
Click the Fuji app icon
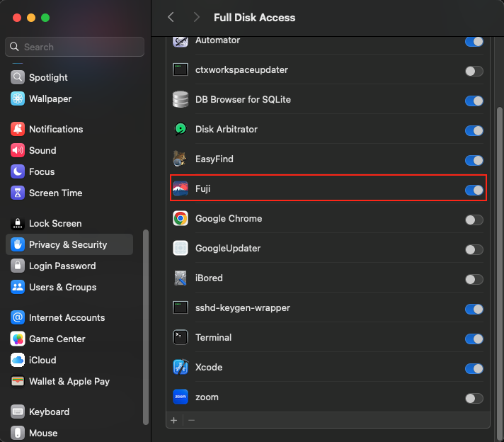[x=181, y=189]
